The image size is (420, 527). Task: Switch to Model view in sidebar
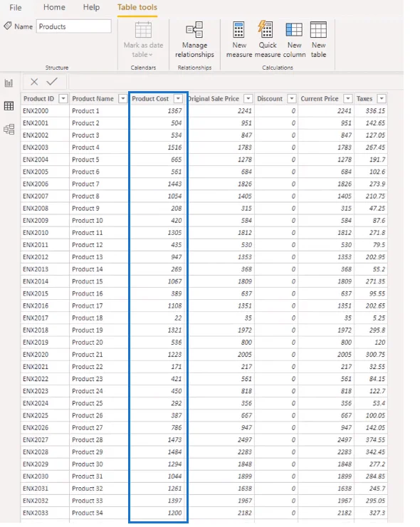coord(9,130)
